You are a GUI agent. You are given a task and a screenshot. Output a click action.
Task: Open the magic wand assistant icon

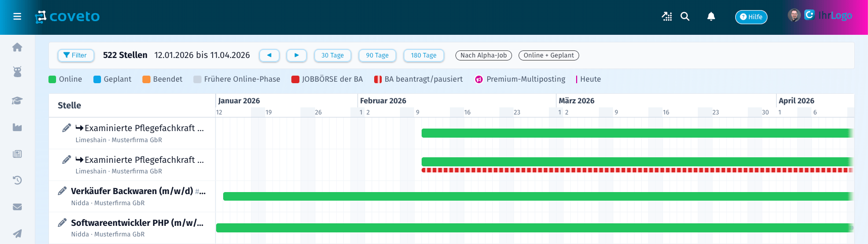(x=667, y=17)
